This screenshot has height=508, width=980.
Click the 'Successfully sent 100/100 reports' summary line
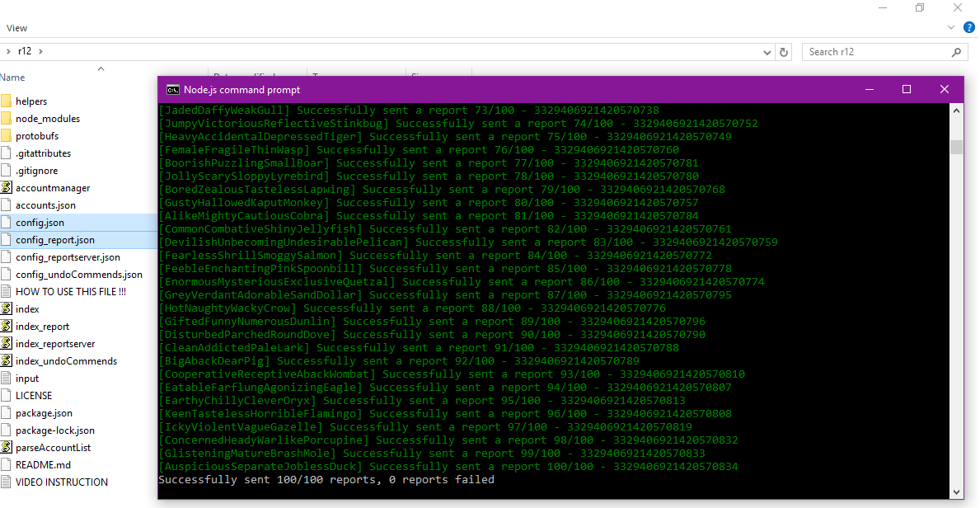pos(326,480)
